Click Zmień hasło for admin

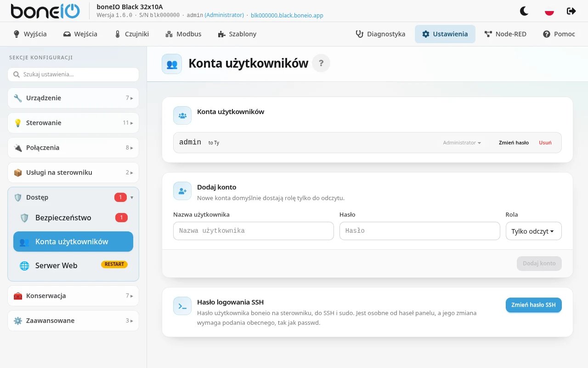tap(514, 143)
